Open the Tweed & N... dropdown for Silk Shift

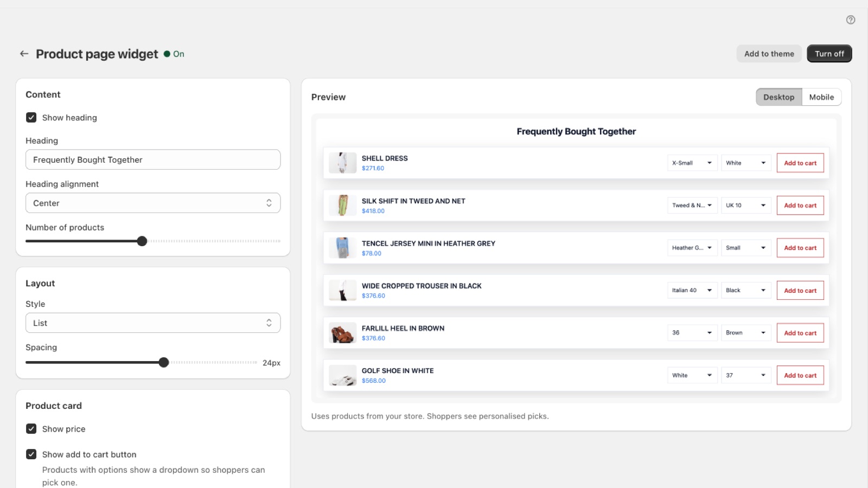[692, 206]
